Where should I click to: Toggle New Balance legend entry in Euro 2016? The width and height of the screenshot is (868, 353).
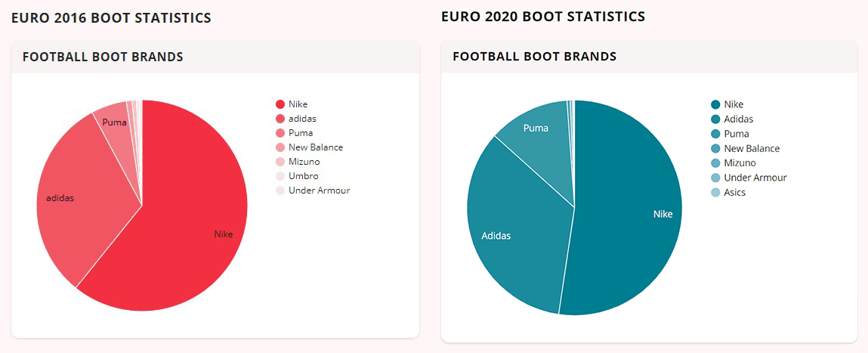pos(315,147)
